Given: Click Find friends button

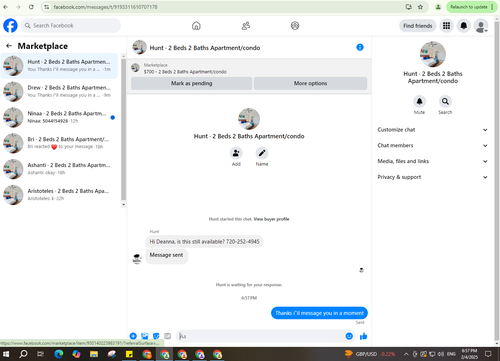Looking at the screenshot, I should pos(418,26).
